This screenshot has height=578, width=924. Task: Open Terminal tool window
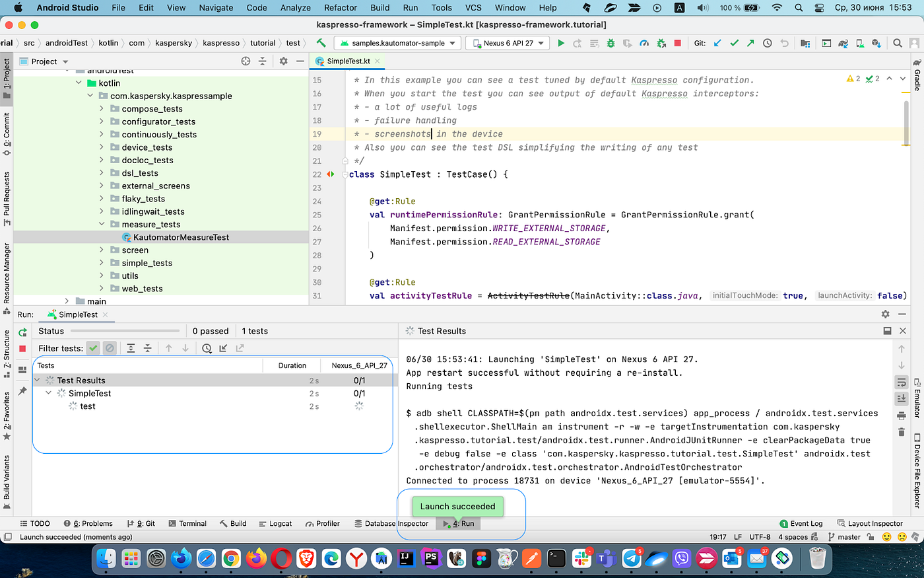(187, 524)
